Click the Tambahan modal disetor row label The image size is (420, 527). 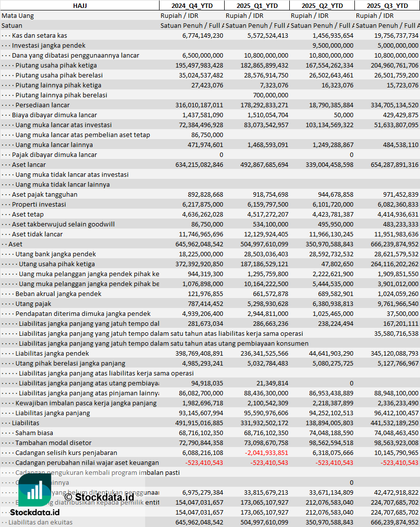tap(50, 443)
